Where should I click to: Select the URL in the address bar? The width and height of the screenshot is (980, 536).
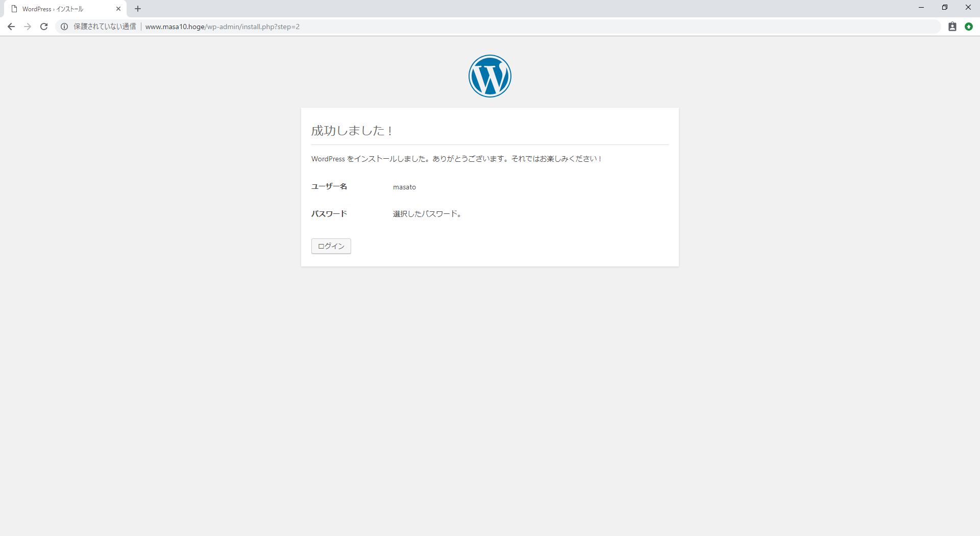[223, 27]
